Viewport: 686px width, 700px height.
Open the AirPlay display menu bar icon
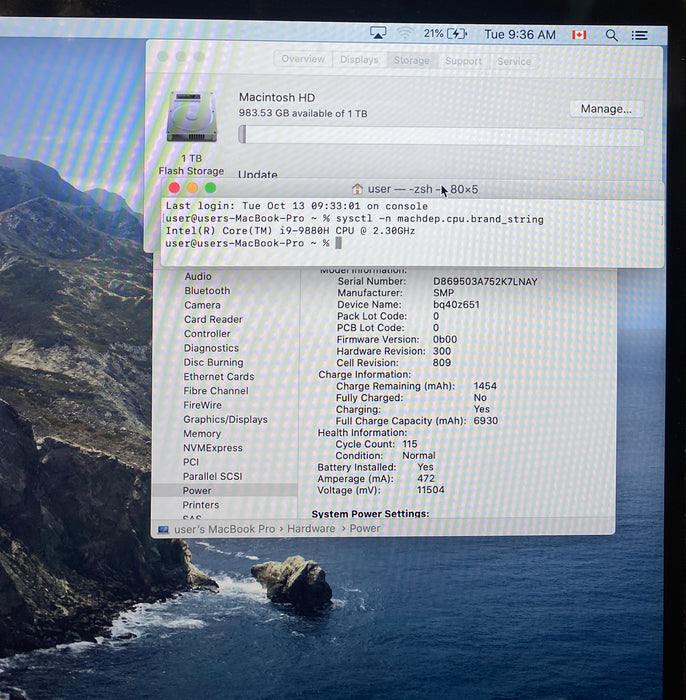378,33
